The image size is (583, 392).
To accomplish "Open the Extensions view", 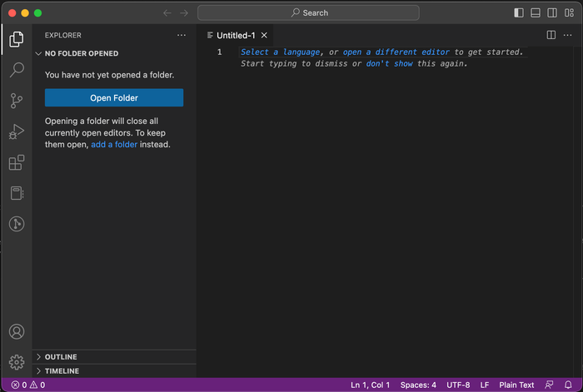I will tap(16, 162).
